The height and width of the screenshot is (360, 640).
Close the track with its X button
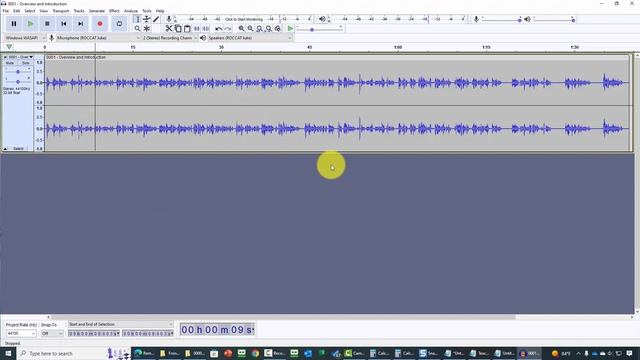pos(5,57)
